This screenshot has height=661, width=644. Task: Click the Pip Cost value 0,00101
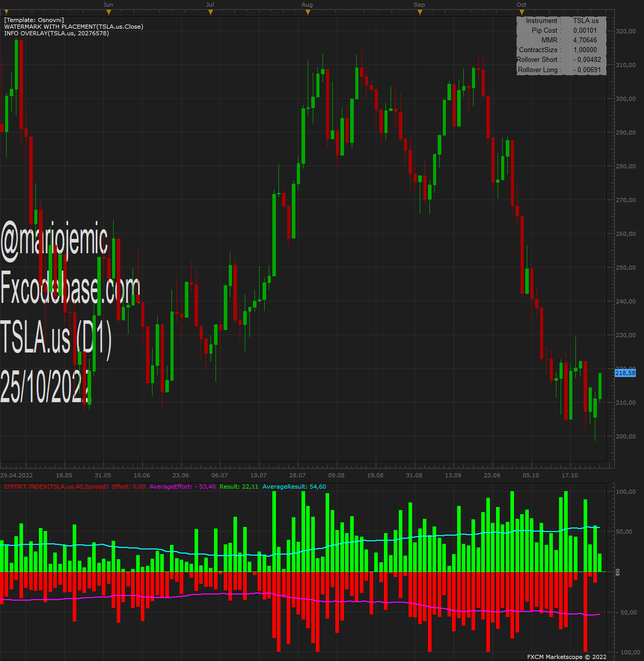click(x=585, y=30)
